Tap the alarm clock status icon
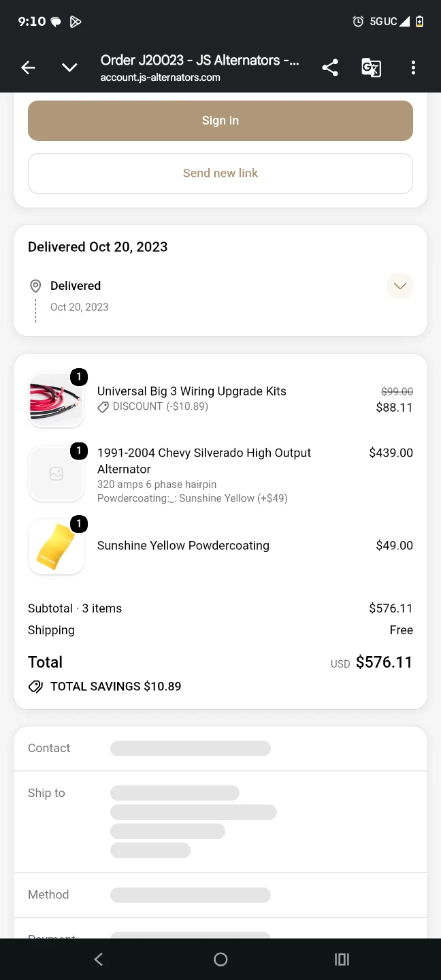The image size is (441, 980). coord(358,21)
